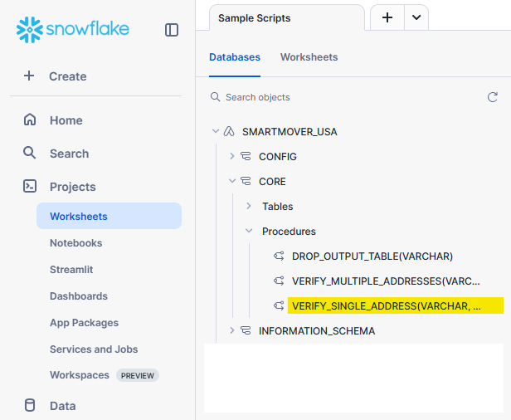Open the Data section
Viewport: 511px width, 420px height.
click(x=62, y=406)
